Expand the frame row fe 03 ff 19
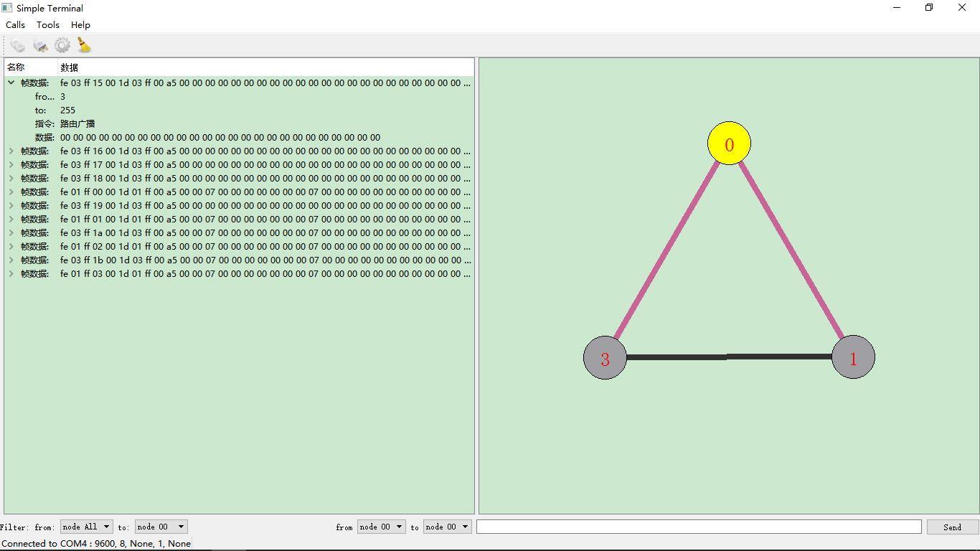 point(11,205)
